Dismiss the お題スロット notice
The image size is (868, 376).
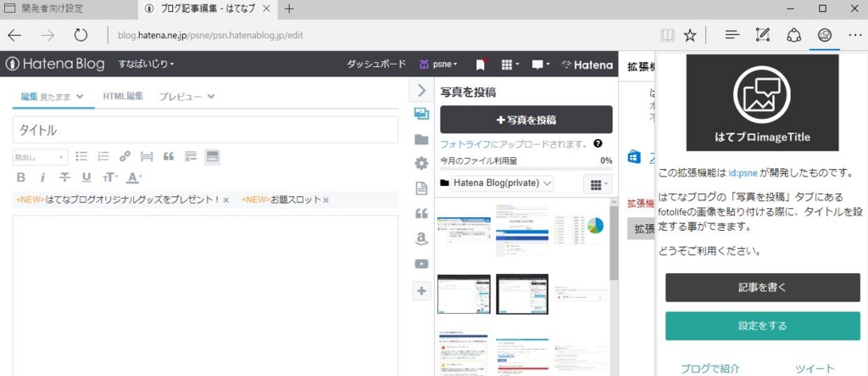(x=326, y=200)
